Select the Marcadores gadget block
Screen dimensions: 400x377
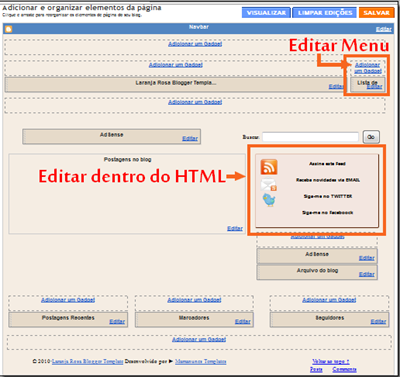tap(194, 319)
